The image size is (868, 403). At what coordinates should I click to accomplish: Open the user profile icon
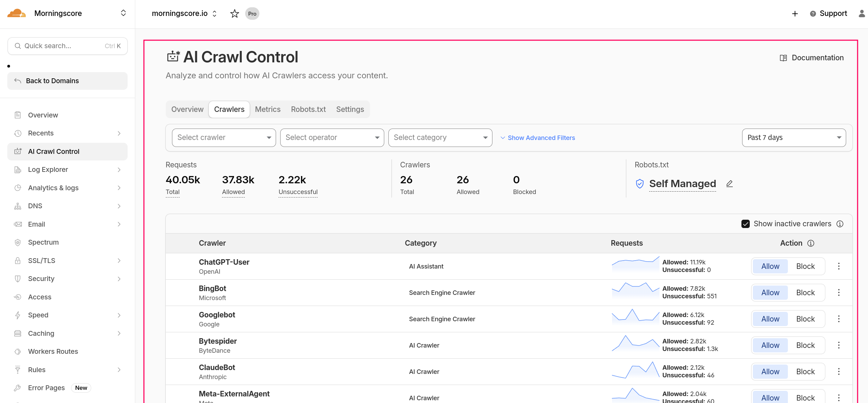pos(861,14)
